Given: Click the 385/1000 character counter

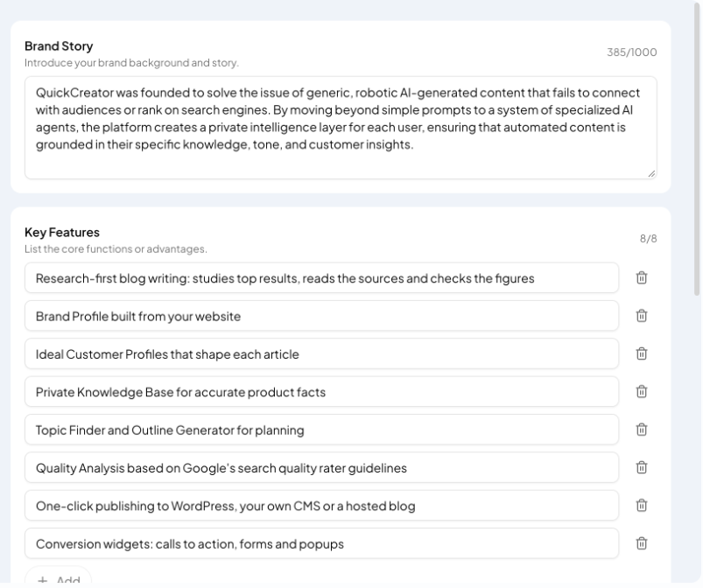Looking at the screenshot, I should point(632,52).
